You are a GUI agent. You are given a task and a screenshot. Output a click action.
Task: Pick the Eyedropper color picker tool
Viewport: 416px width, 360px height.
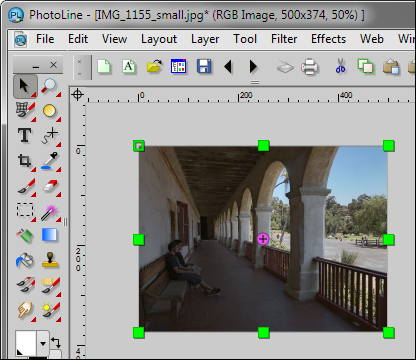tap(50, 161)
